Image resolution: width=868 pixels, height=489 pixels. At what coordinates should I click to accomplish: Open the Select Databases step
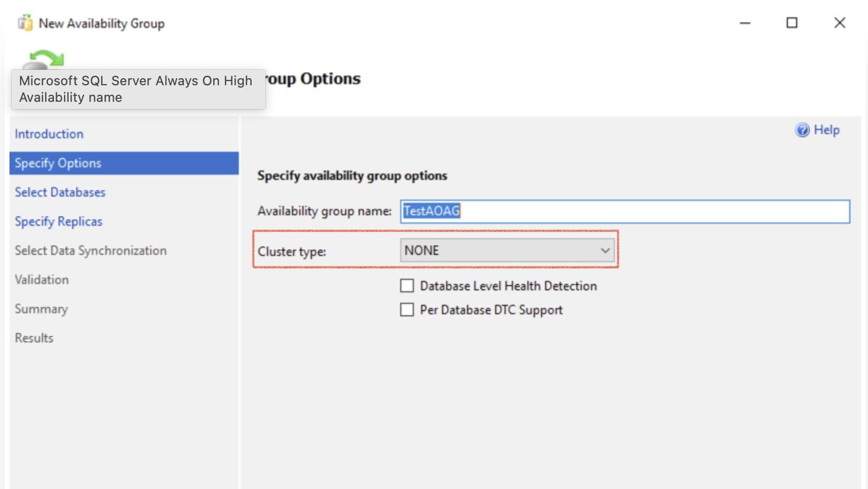[59, 192]
